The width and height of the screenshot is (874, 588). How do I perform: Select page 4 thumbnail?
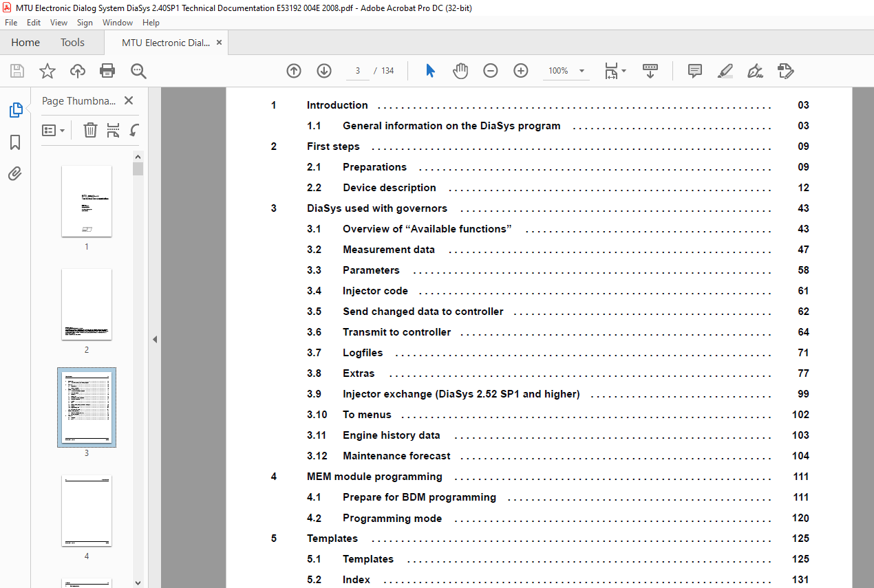[x=87, y=510]
